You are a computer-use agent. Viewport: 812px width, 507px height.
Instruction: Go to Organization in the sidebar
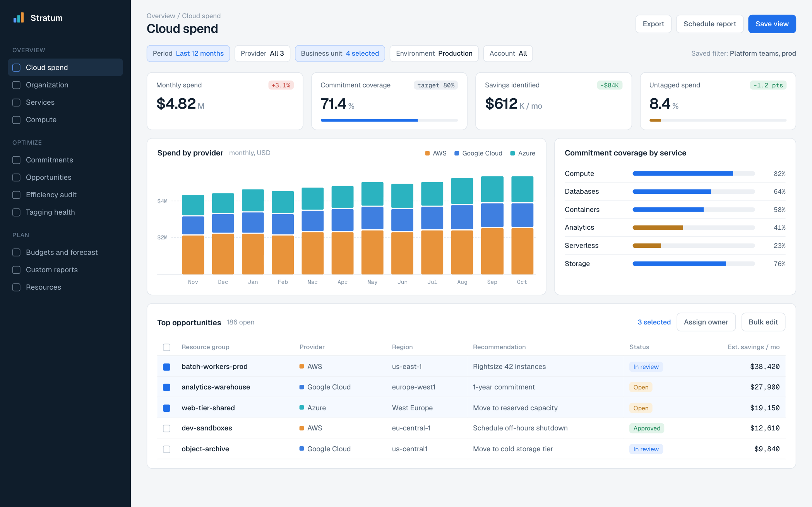point(65,85)
